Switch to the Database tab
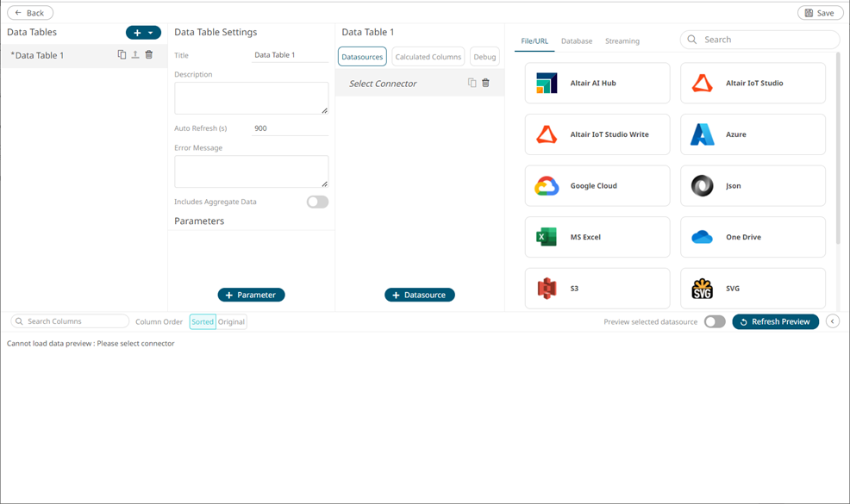The height and width of the screenshot is (504, 850). point(577,41)
